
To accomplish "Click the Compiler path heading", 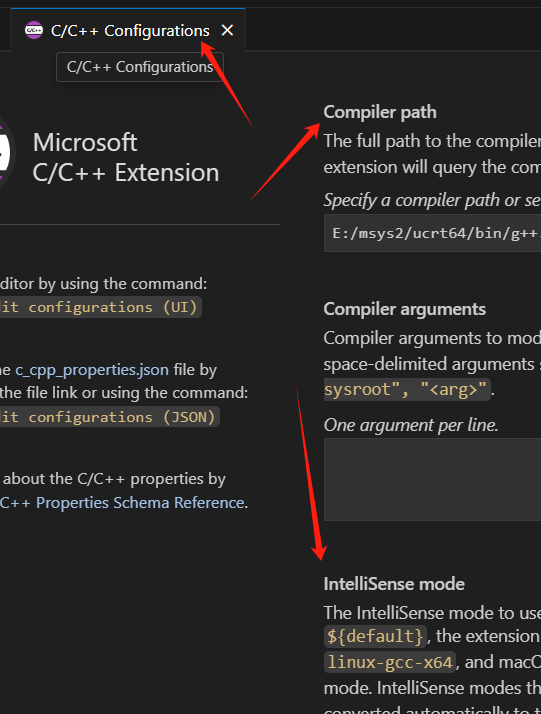I will 380,112.
